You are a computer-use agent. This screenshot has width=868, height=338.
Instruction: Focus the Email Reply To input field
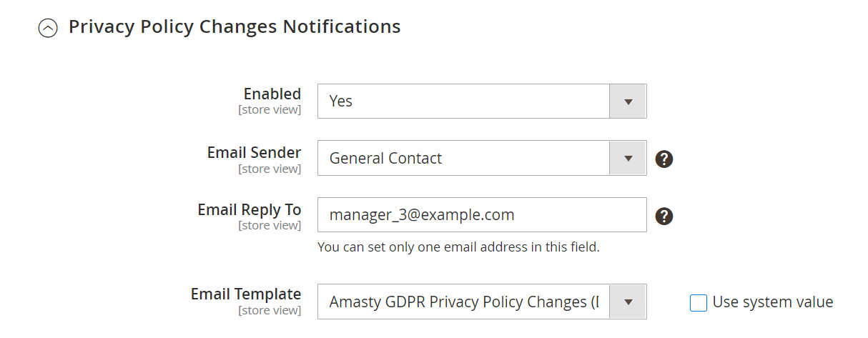coord(481,214)
